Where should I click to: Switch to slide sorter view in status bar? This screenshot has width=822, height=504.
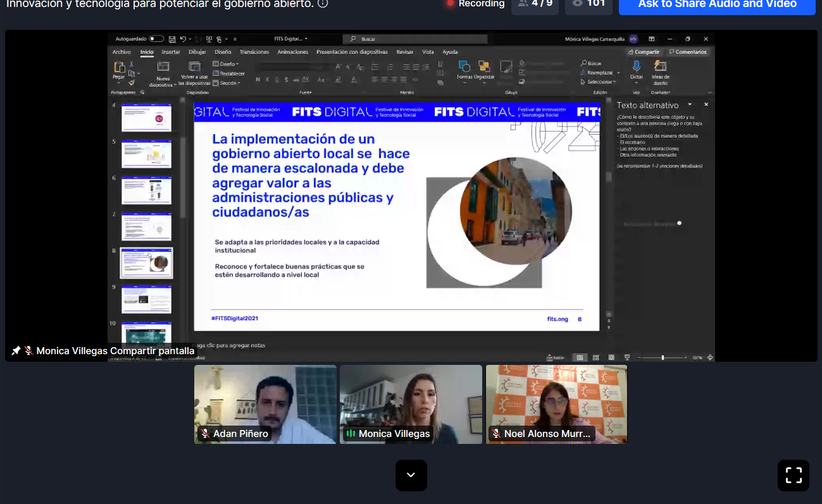595,357
